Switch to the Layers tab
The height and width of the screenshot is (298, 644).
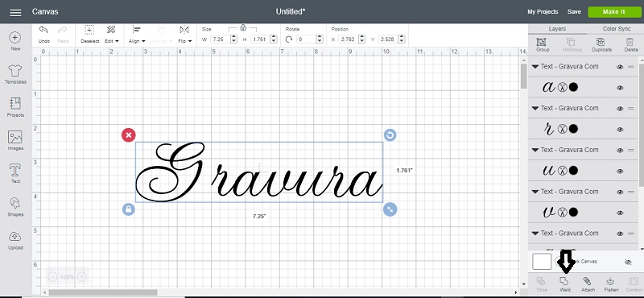[557, 29]
